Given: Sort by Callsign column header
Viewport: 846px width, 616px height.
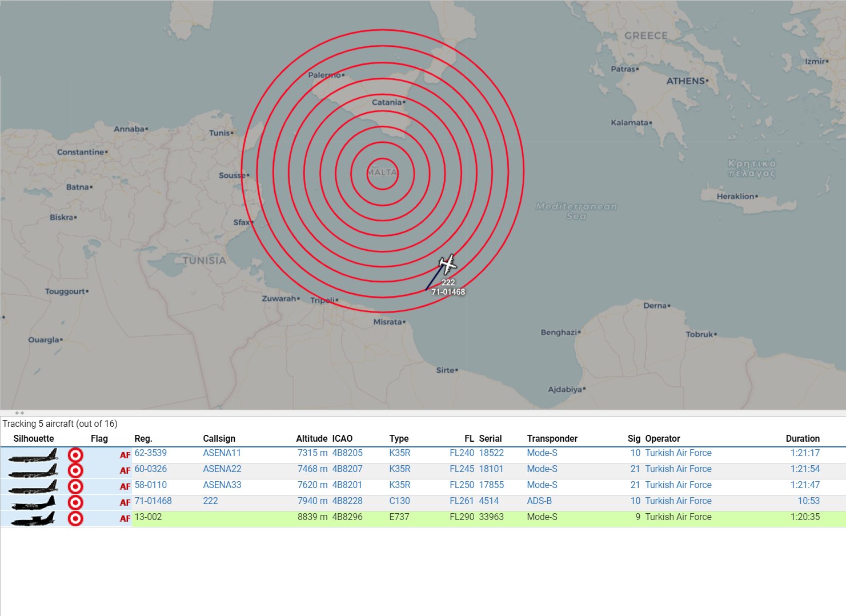Looking at the screenshot, I should click(x=219, y=438).
